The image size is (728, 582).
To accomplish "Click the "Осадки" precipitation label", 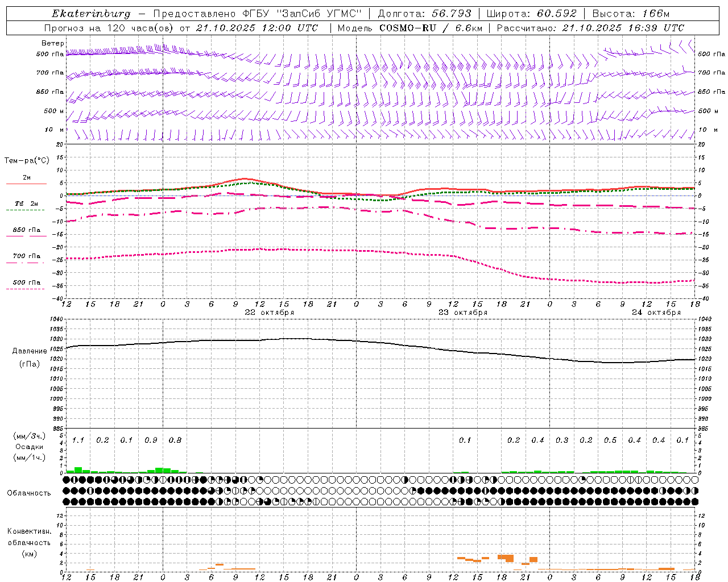I will (29, 447).
